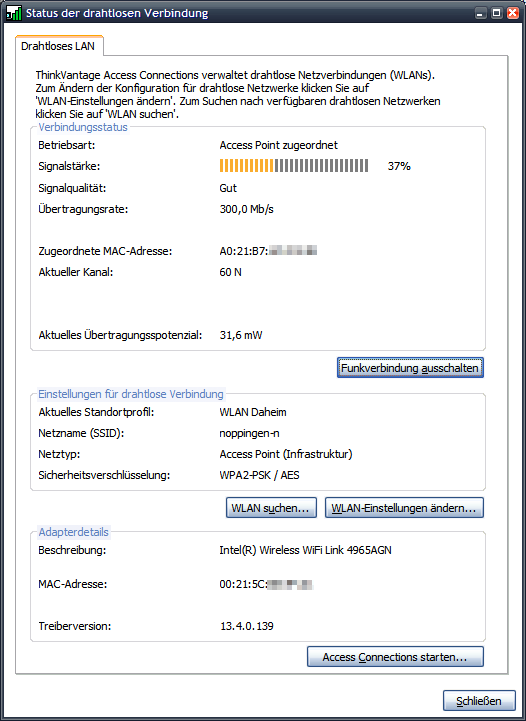Click current channel value '60 N'
Screen dimensions: 526x721
pos(230,272)
